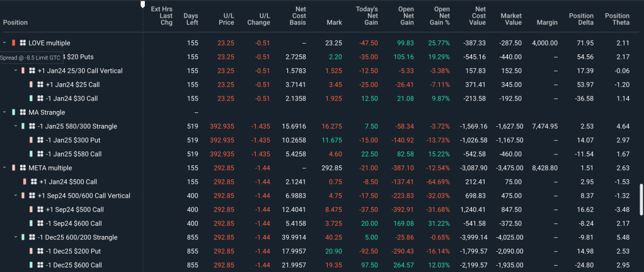Viewport: 644px width, 272px height.
Task: Collapse the LOVE multiple group
Action: (4, 43)
